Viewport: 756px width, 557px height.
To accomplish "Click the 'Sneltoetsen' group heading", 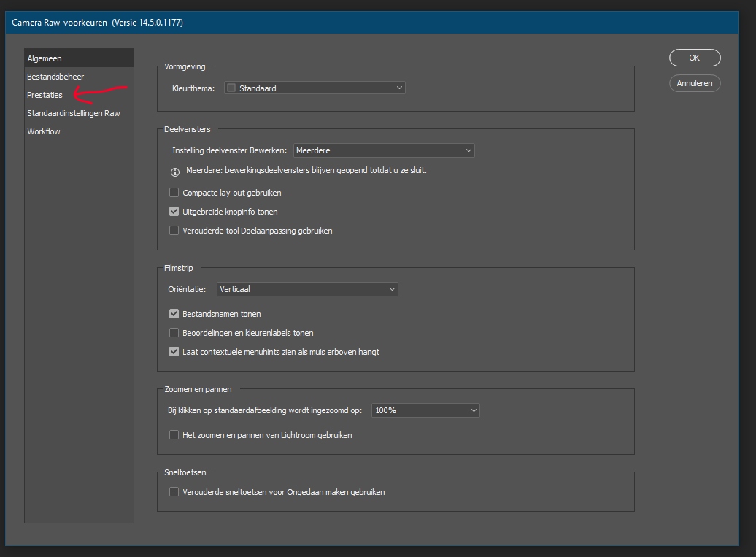I will [x=185, y=472].
